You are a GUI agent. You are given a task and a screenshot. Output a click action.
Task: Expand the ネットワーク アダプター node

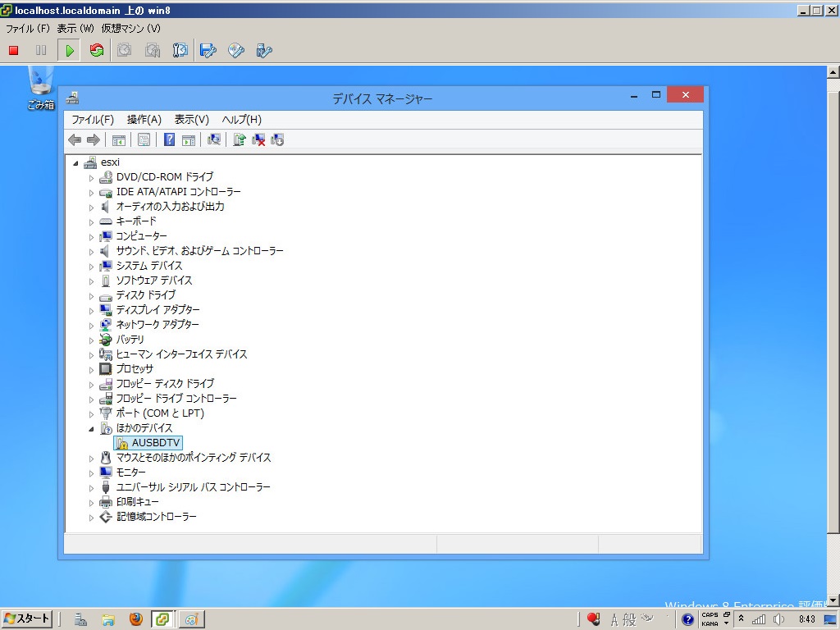[92, 325]
